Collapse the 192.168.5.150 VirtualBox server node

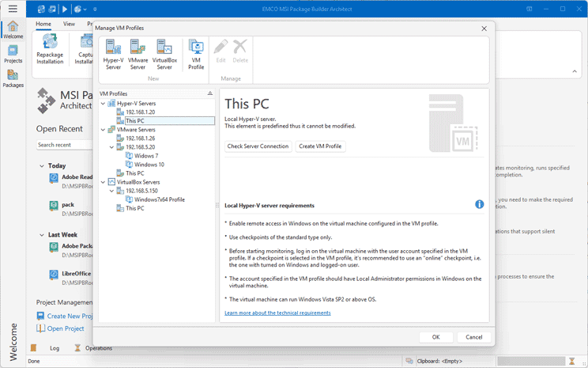[111, 191]
